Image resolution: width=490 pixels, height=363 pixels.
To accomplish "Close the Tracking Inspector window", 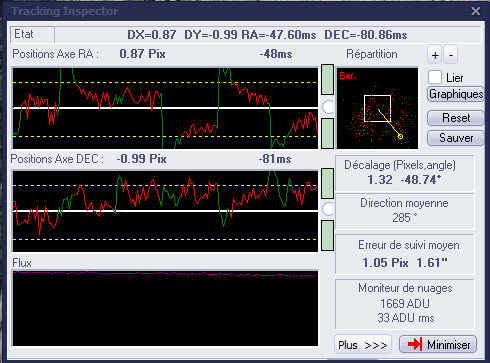I will click(476, 11).
